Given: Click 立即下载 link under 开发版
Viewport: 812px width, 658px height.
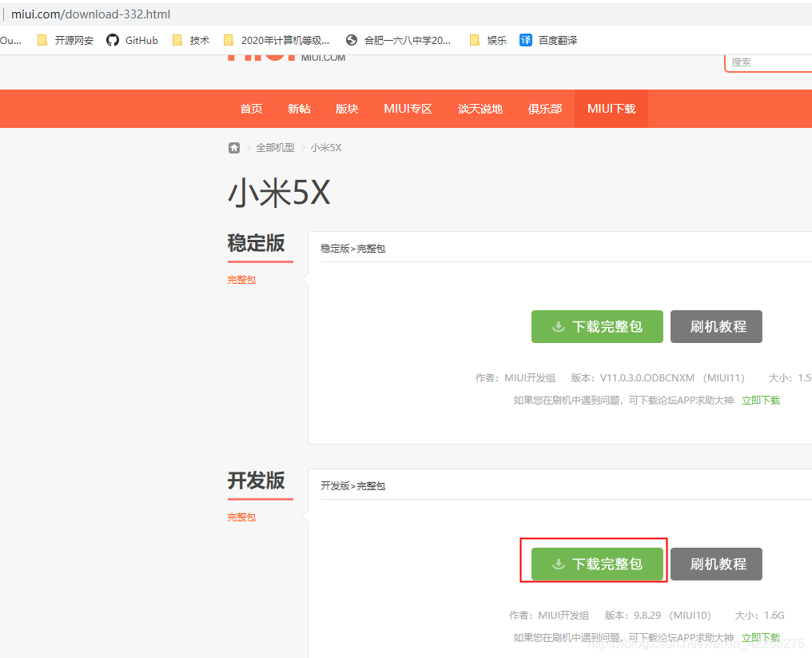Looking at the screenshot, I should click(761, 638).
